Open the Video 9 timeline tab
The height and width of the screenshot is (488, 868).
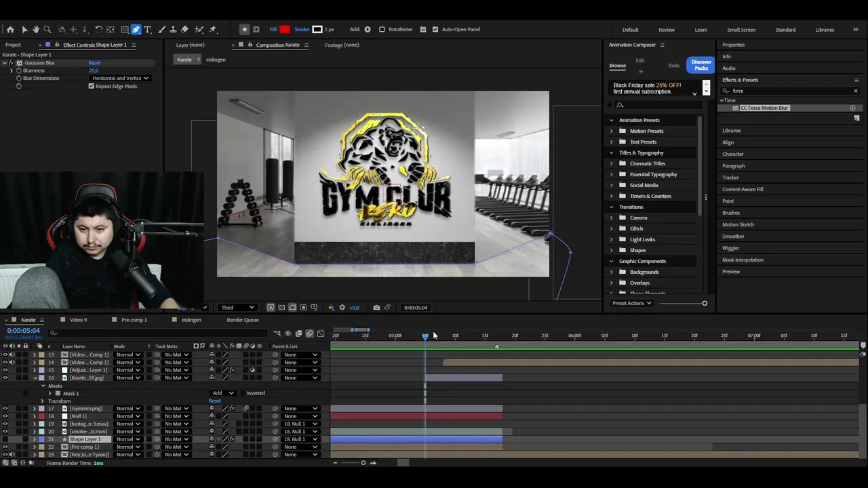[79, 320]
